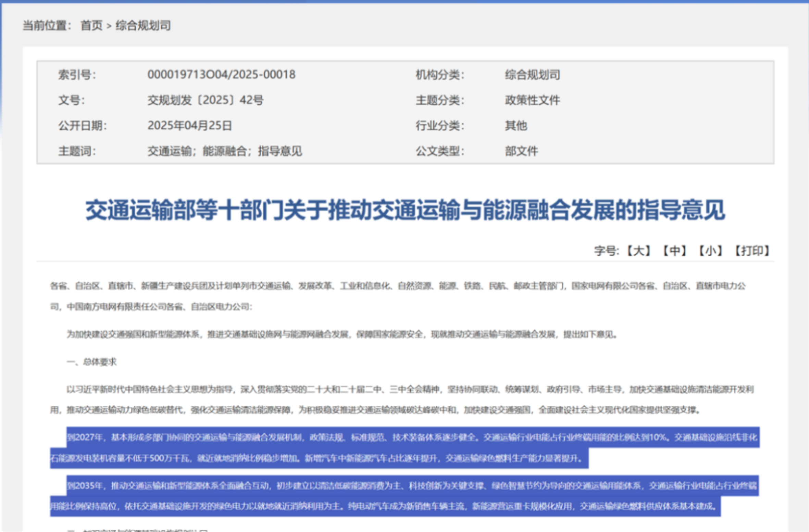Click 部文件 document type value
The width and height of the screenshot is (809, 532).
point(521,151)
